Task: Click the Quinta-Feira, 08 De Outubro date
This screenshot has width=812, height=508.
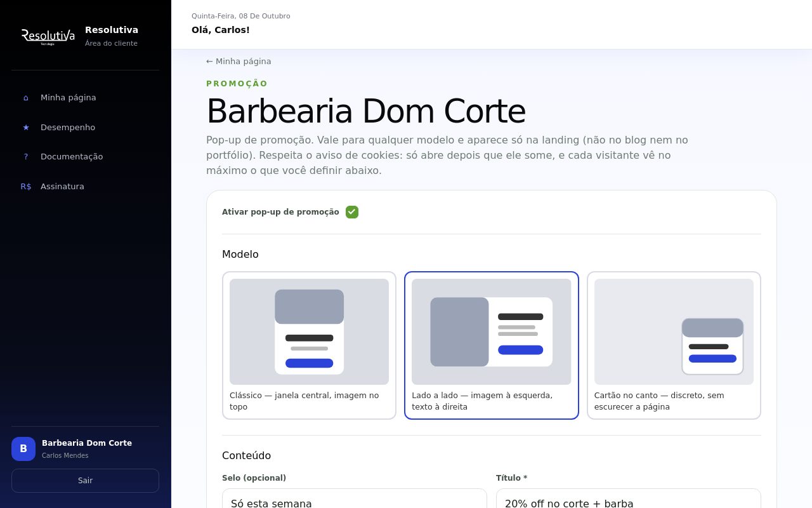Action: tap(241, 16)
